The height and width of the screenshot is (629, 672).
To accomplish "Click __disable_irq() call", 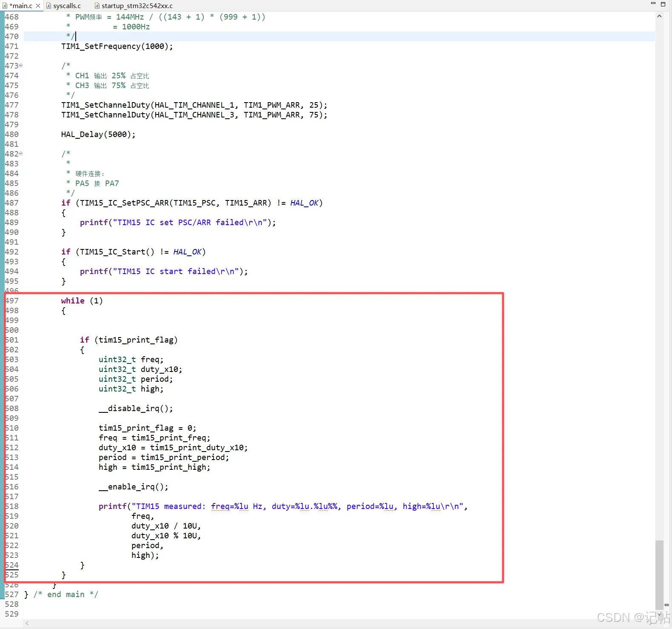I will [136, 409].
